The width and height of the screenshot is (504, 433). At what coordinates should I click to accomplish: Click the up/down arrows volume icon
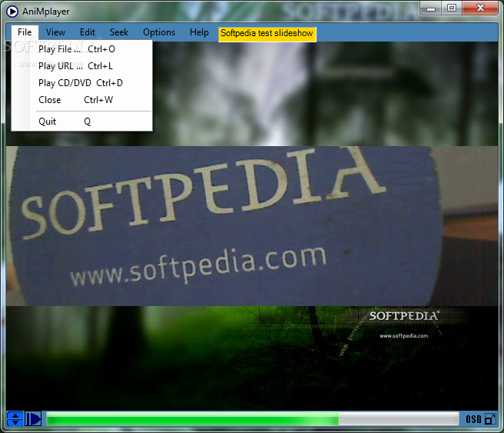click(15, 419)
